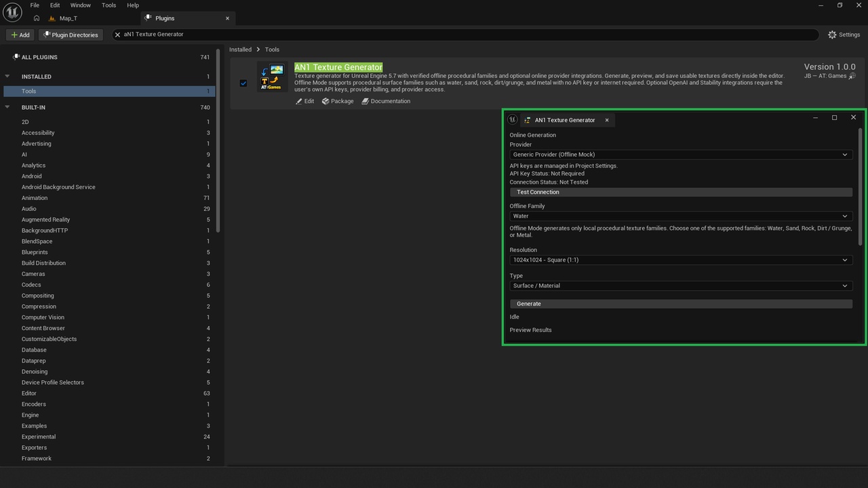Open Settings gear in Plugins panel

tap(844, 35)
